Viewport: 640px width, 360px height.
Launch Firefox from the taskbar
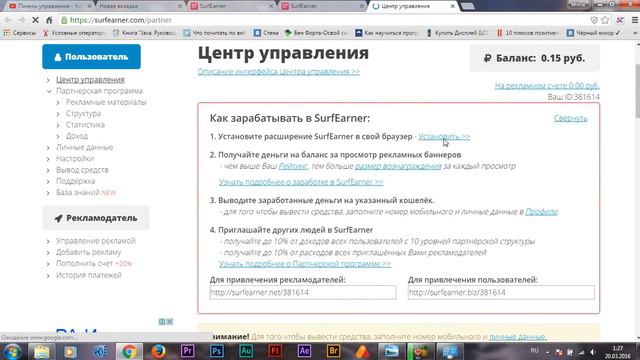[158, 351]
